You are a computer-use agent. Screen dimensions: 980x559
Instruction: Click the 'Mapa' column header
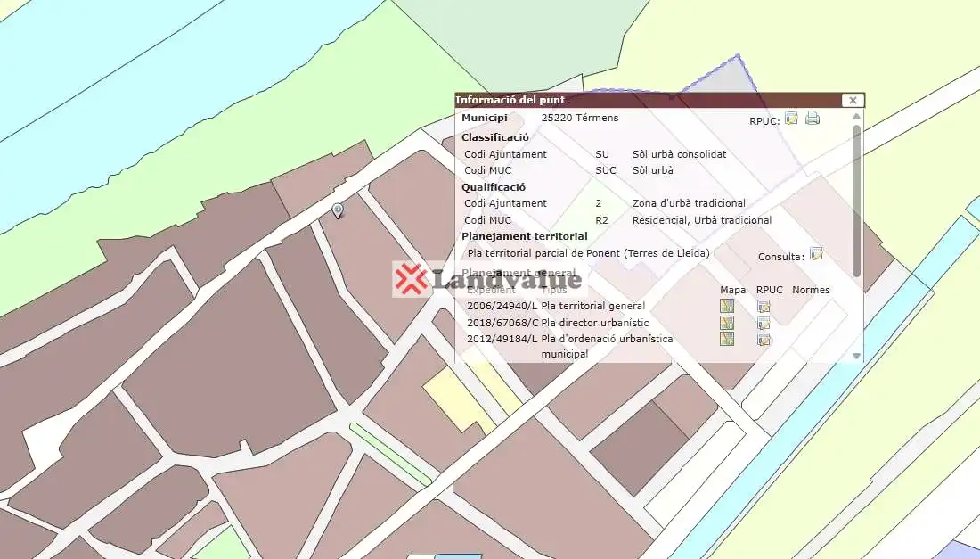[732, 290]
